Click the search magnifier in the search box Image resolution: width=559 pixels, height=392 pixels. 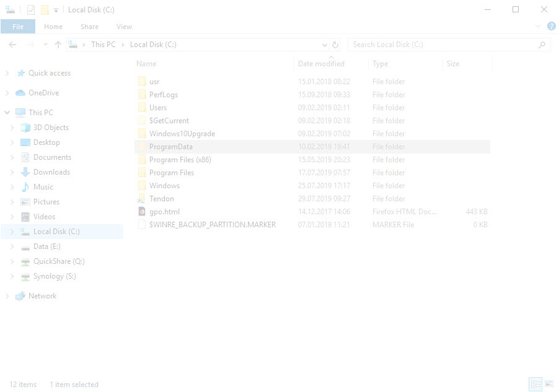[x=541, y=45]
